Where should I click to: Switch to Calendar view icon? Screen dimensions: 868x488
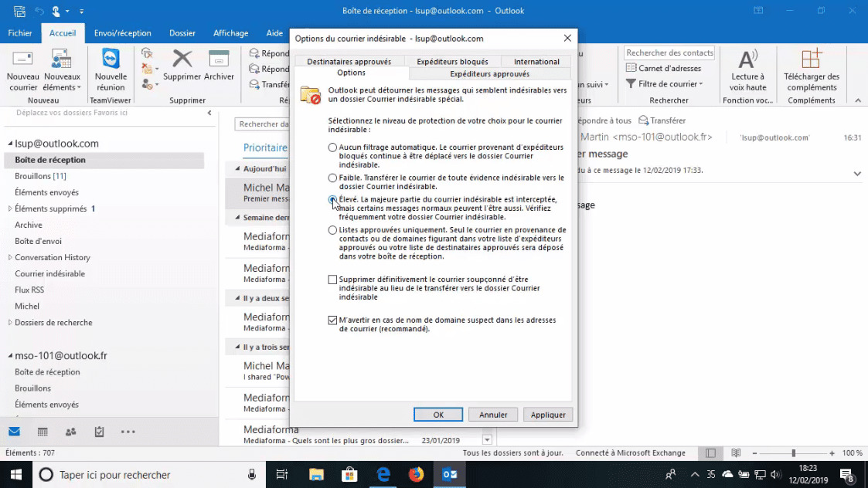tap(43, 432)
